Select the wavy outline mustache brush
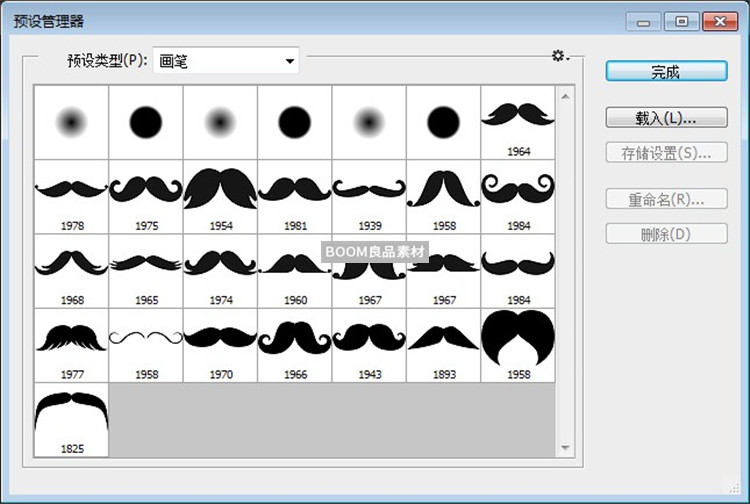Screen dimensions: 750x504 point(146,345)
